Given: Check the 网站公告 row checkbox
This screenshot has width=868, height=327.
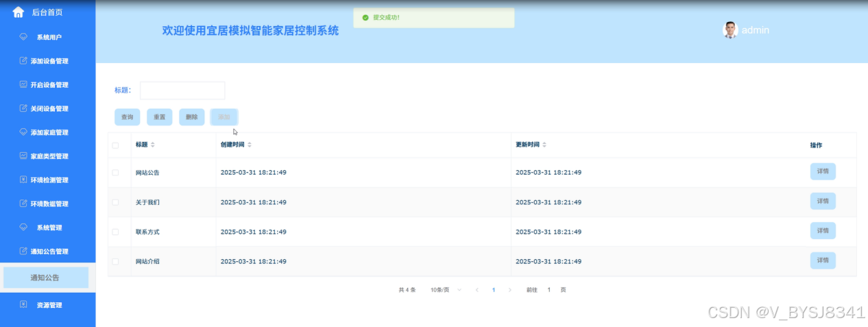Looking at the screenshot, I should 115,173.
